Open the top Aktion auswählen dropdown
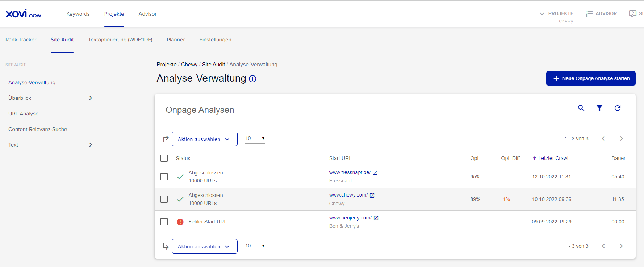Image resolution: width=644 pixels, height=267 pixels. coord(204,139)
